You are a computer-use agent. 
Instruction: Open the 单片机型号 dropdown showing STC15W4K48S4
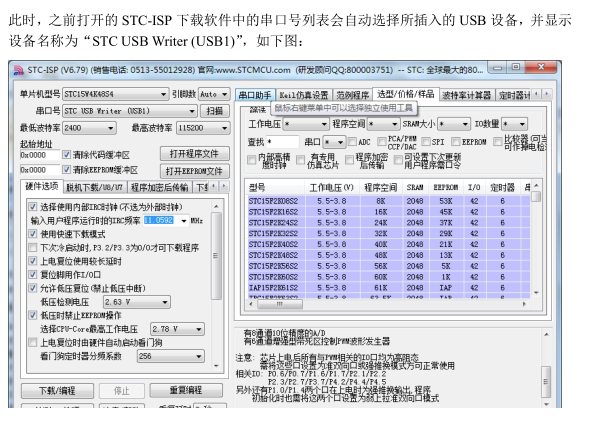pos(115,94)
